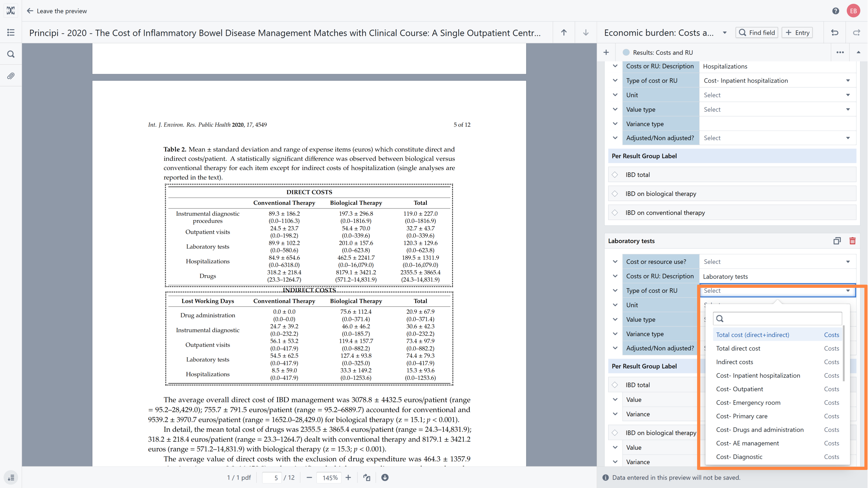The image size is (868, 488).
Task: Expand the chevron beside Variance under IBD total
Action: (615, 414)
